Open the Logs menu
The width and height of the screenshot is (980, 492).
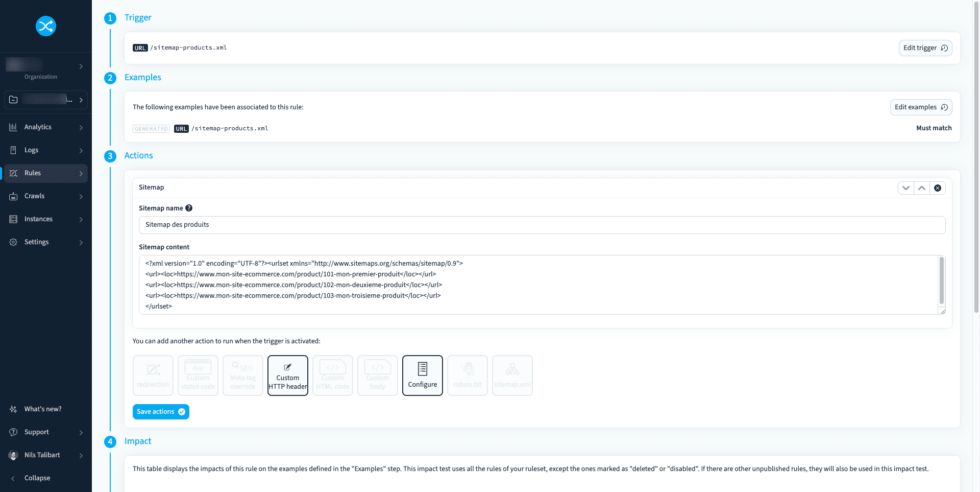(x=46, y=150)
